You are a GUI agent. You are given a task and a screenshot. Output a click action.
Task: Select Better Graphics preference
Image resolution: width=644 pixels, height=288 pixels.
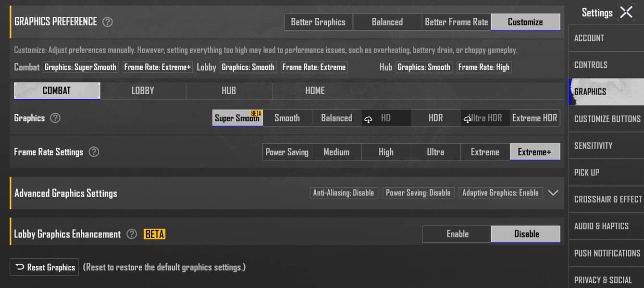click(x=318, y=22)
